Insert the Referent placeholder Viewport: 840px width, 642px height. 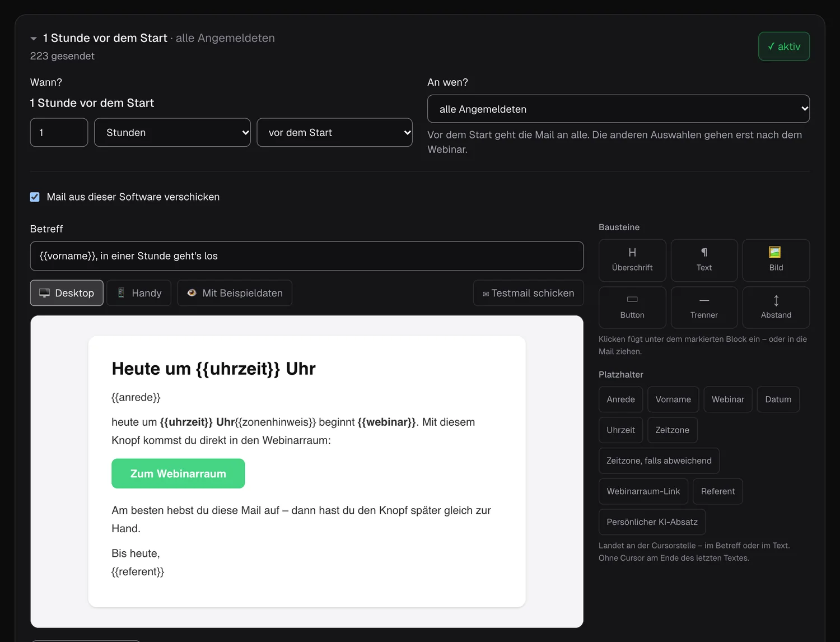tap(718, 491)
